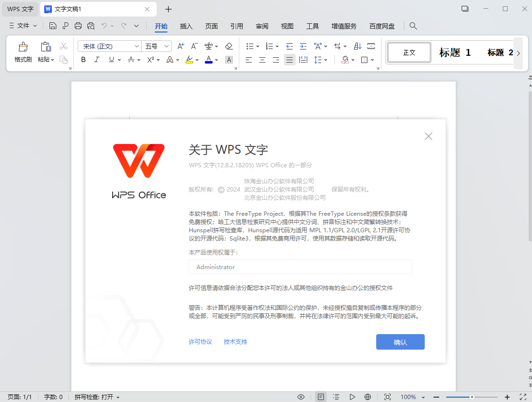This screenshot has width=532, height=402.
Task: Switch to the 页面 ribbon tab
Action: coord(211,26)
